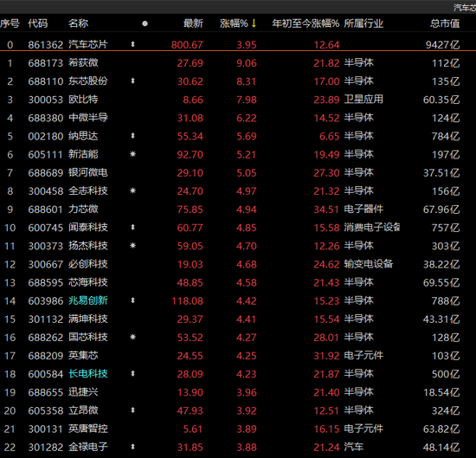Click marker icon next to 闻泰科技
Image resolution: width=476 pixels, height=458 pixels.
[x=132, y=227]
